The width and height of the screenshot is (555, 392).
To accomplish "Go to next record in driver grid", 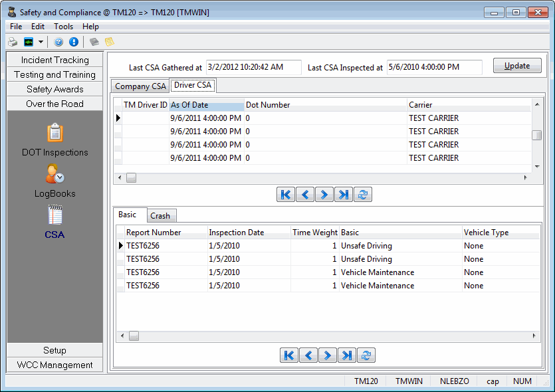I will [x=324, y=195].
